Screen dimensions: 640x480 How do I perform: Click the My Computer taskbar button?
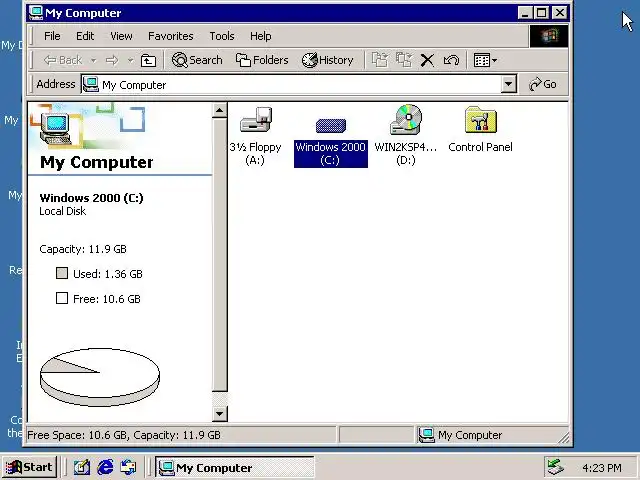(x=235, y=467)
